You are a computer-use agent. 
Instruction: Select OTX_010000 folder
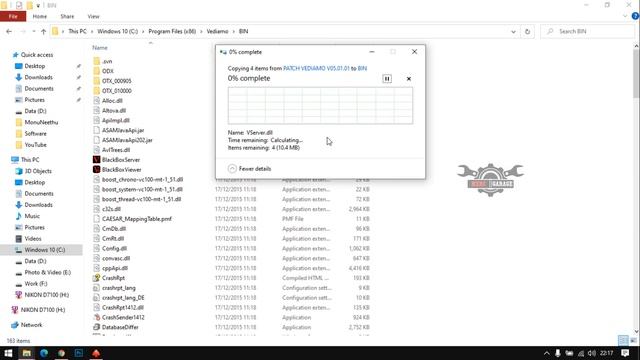(116, 91)
